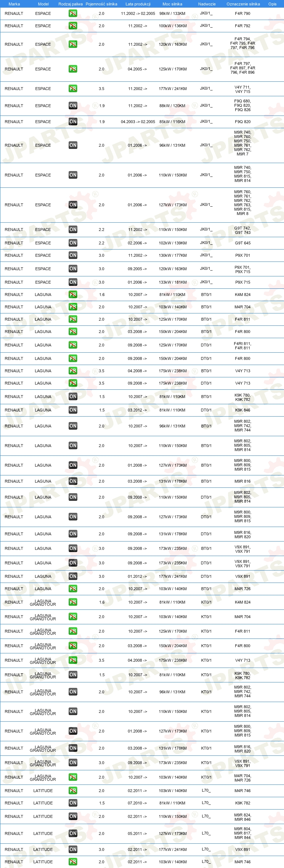Screen dimensions: 284x868
Task: Click PB icon for Espace 125kW / 170KM row
Action: pos(73,69)
